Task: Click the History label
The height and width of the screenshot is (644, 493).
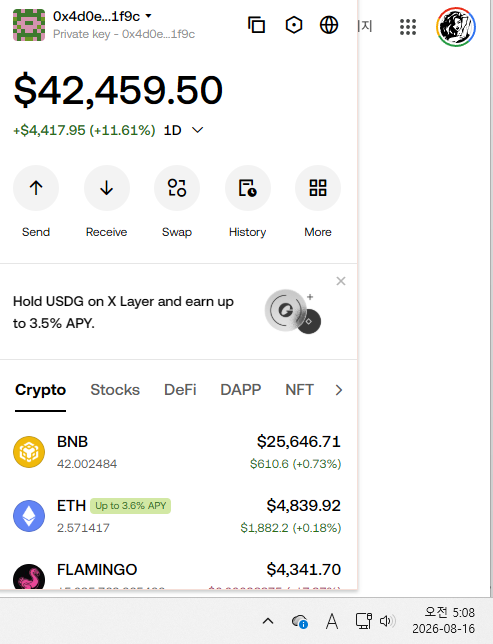Action: 248,232
